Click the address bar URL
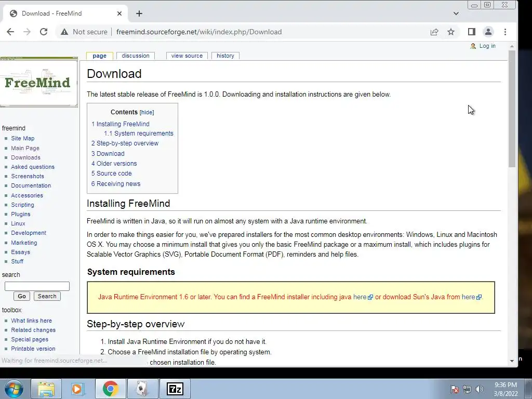The width and height of the screenshot is (532, 399). pos(199,32)
